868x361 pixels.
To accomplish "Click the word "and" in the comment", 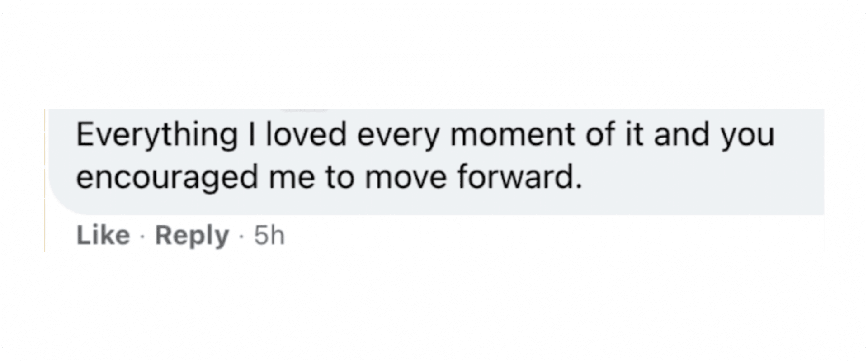I will 681,135.
